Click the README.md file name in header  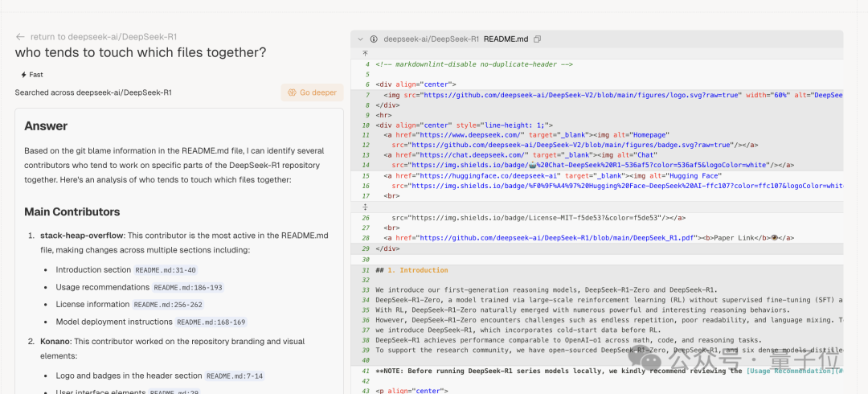[506, 39]
